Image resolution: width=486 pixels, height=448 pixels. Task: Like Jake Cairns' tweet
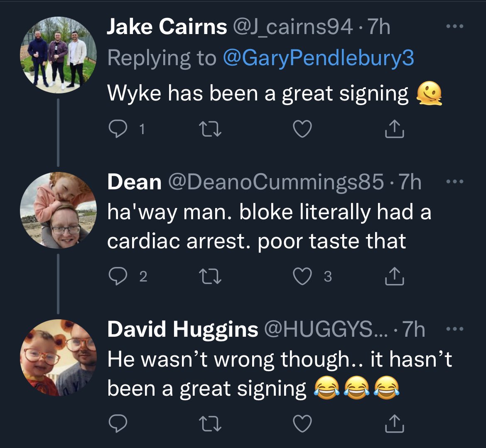[302, 129]
